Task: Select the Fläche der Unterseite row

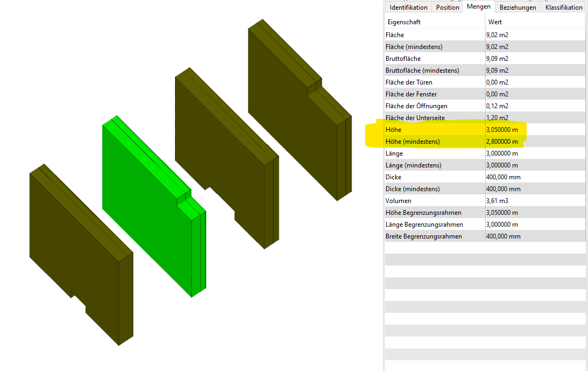Action: [485, 118]
